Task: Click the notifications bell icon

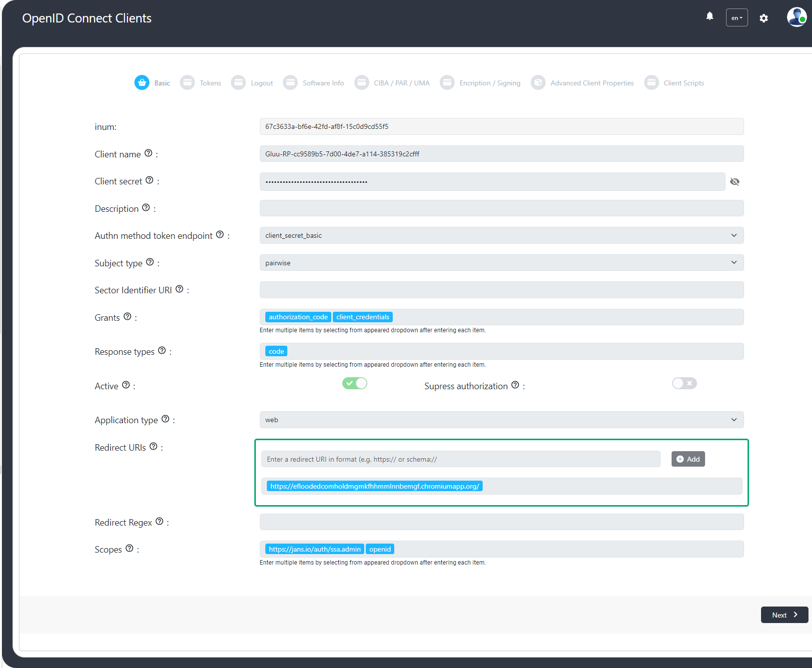Action: tap(710, 16)
